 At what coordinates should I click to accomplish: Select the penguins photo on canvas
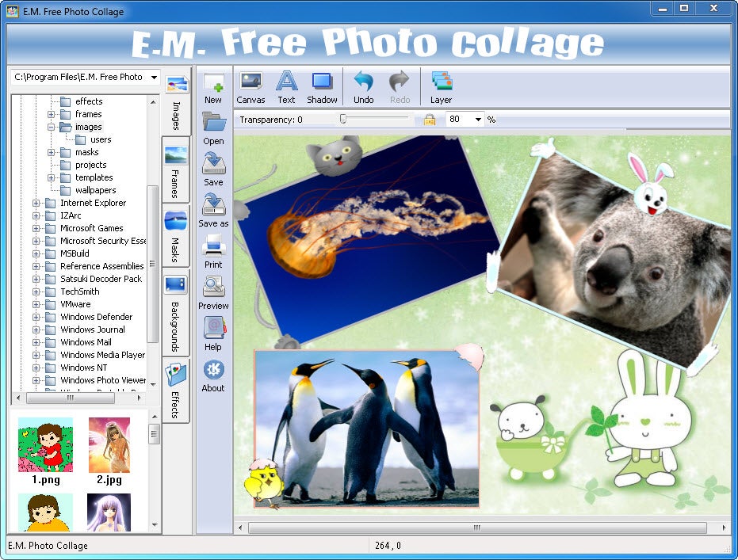(x=367, y=429)
